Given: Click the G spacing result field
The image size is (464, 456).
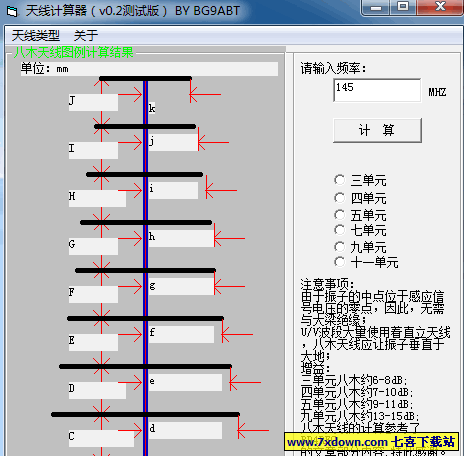Looking at the screenshot, I should point(93,246).
